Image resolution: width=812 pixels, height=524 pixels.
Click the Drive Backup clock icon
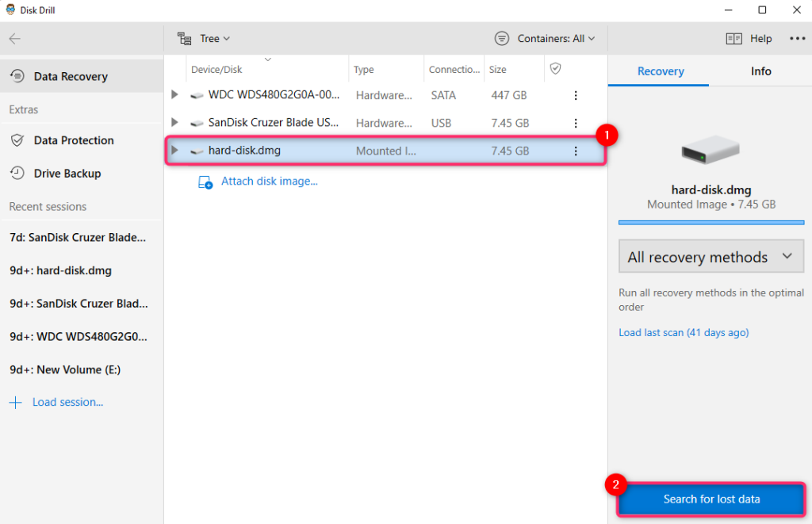click(17, 173)
